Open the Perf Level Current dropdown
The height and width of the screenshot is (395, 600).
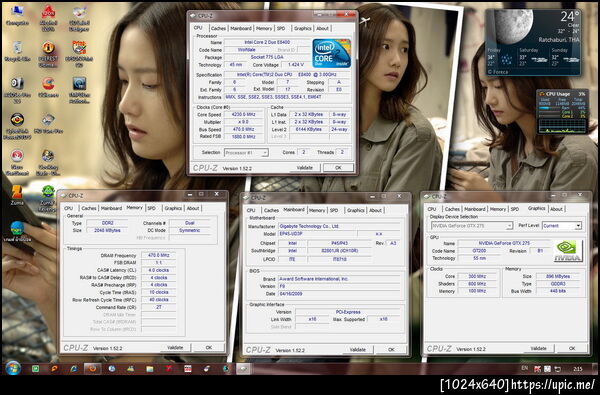(562, 226)
